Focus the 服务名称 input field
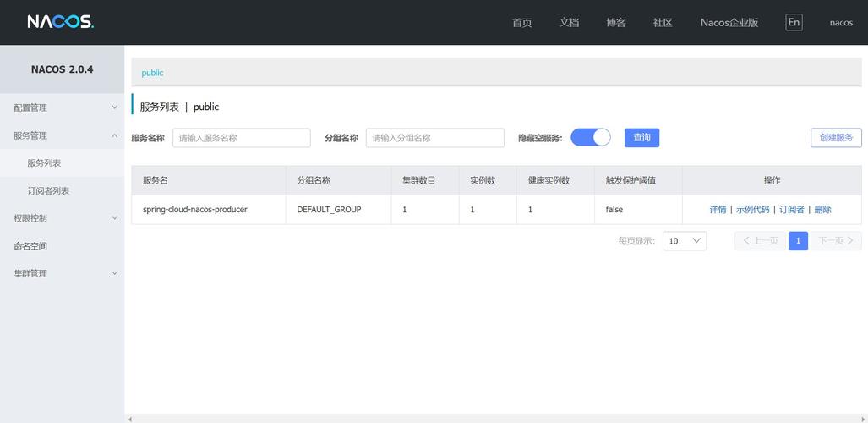 click(242, 138)
